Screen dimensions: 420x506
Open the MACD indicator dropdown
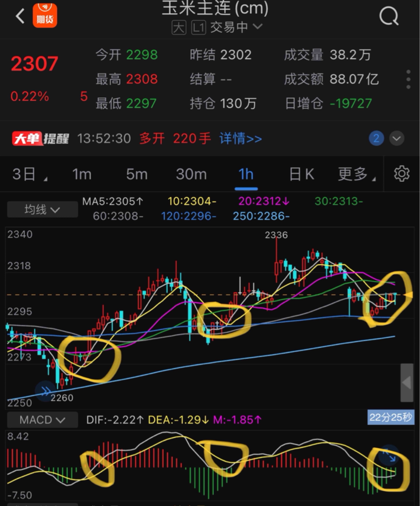42,420
